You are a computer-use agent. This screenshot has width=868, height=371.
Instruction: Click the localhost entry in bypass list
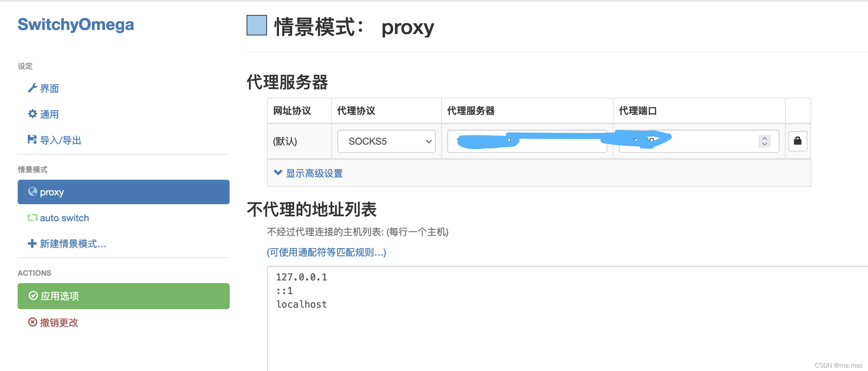point(302,304)
